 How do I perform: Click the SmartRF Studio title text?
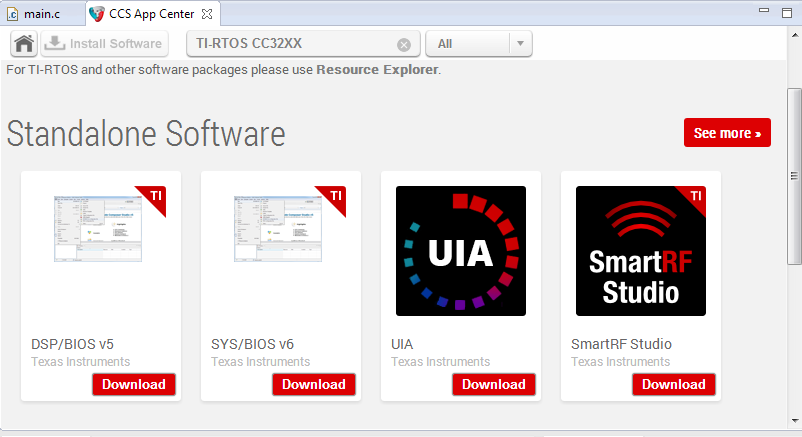[x=621, y=344]
